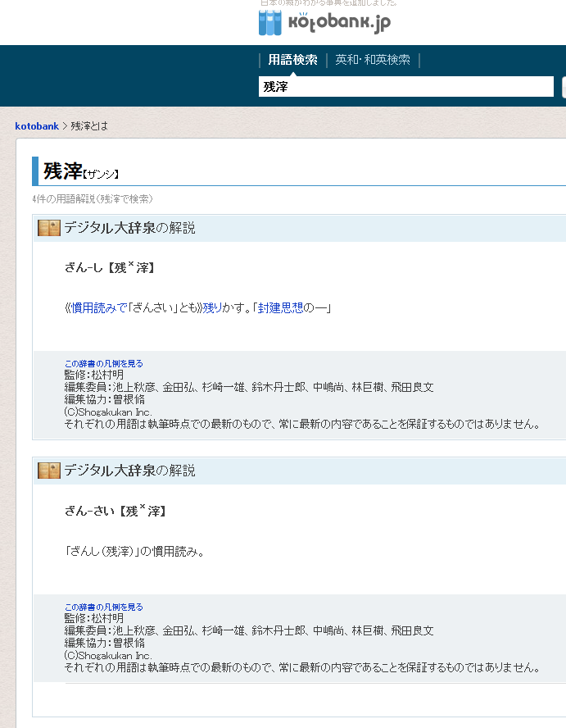Click book icon in first デジタル大辞泉 header

click(x=49, y=228)
